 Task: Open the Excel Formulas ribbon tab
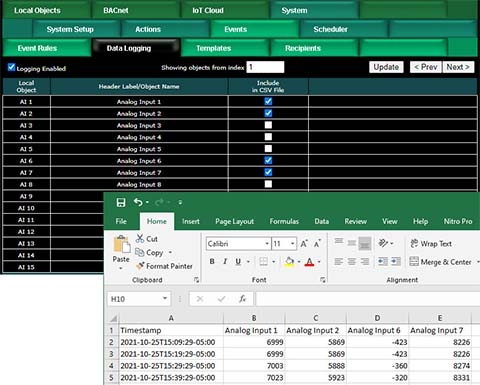[x=284, y=221]
